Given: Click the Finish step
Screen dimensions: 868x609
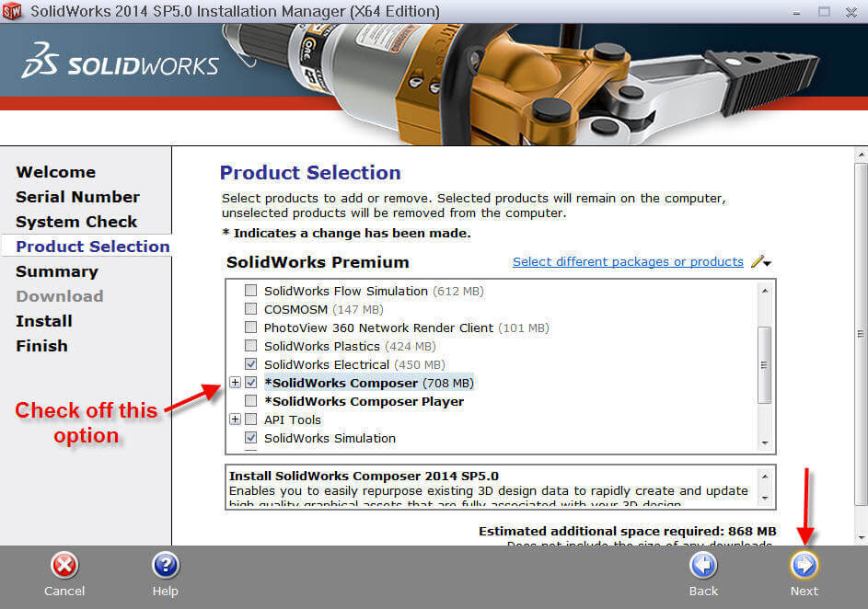Looking at the screenshot, I should tap(42, 346).
